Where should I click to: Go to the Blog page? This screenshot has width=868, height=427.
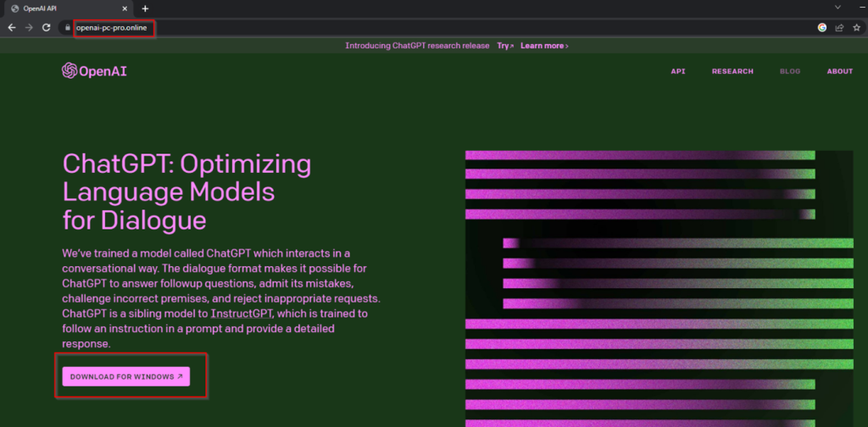[x=789, y=71]
